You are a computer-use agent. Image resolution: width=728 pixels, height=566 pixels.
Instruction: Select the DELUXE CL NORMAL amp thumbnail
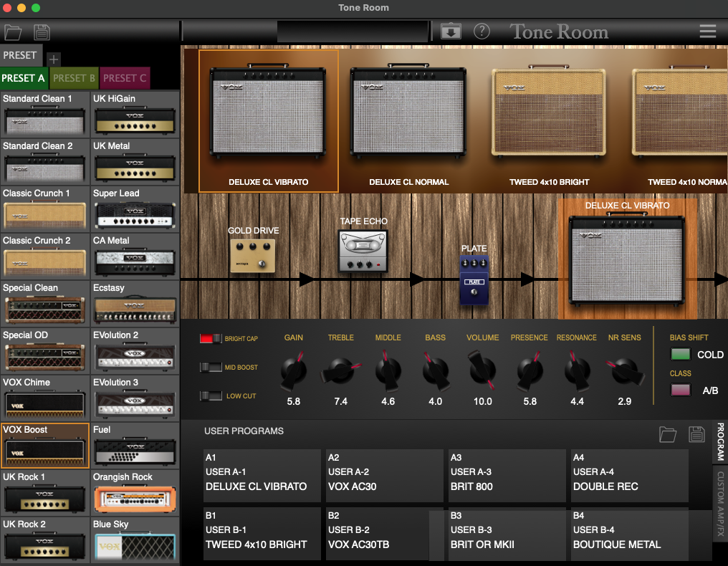click(408, 115)
